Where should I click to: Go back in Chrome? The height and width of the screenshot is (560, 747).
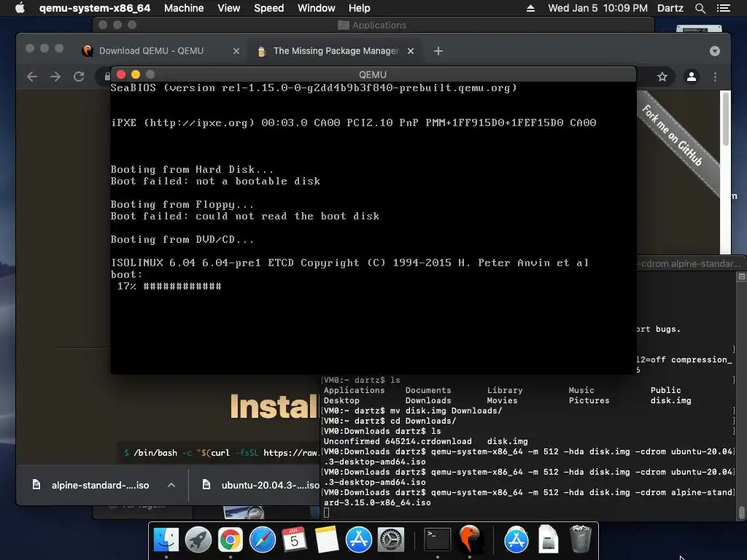click(x=32, y=77)
